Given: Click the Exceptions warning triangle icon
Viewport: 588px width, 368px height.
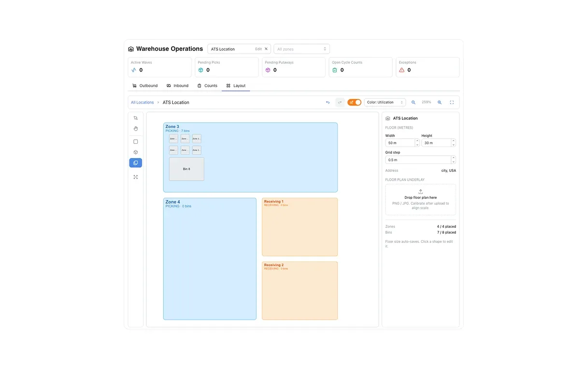Looking at the screenshot, I should (402, 70).
